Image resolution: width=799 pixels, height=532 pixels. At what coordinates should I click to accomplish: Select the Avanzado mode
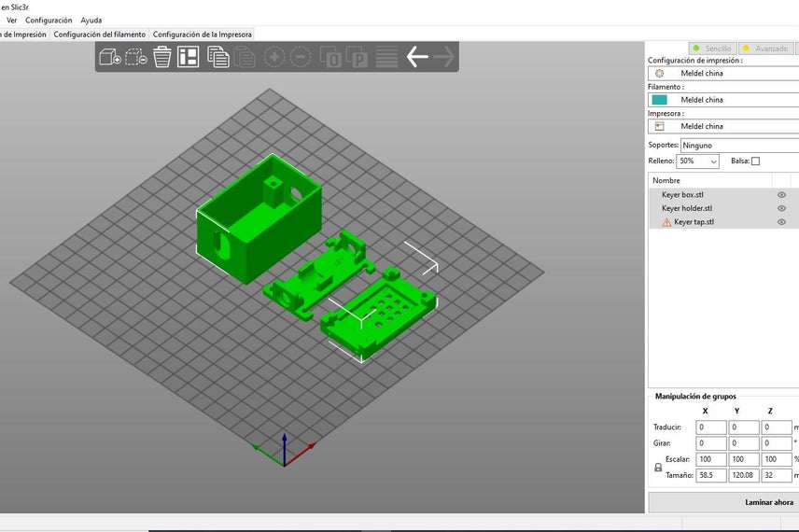[766, 49]
